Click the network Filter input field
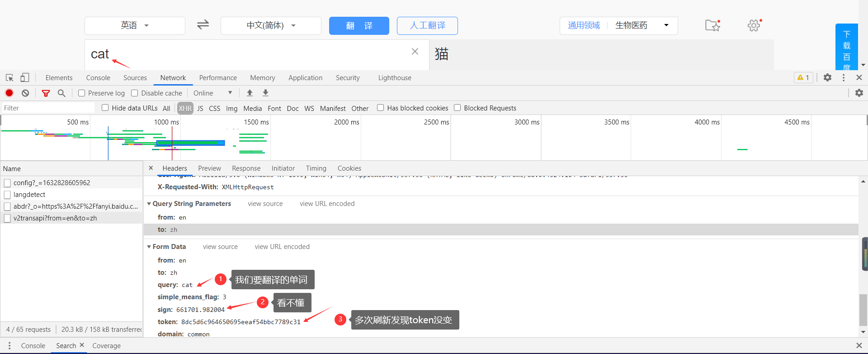Screen dimensions: 868x354 pos(48,108)
